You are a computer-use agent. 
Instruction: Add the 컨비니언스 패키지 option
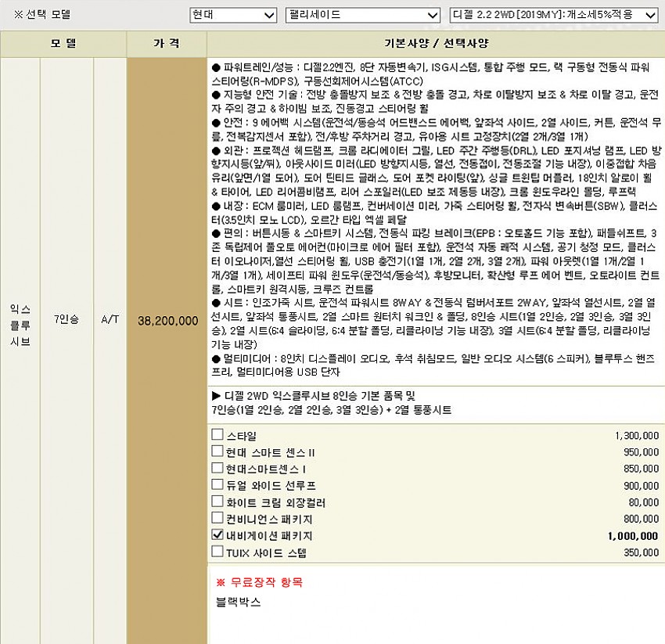[217, 519]
